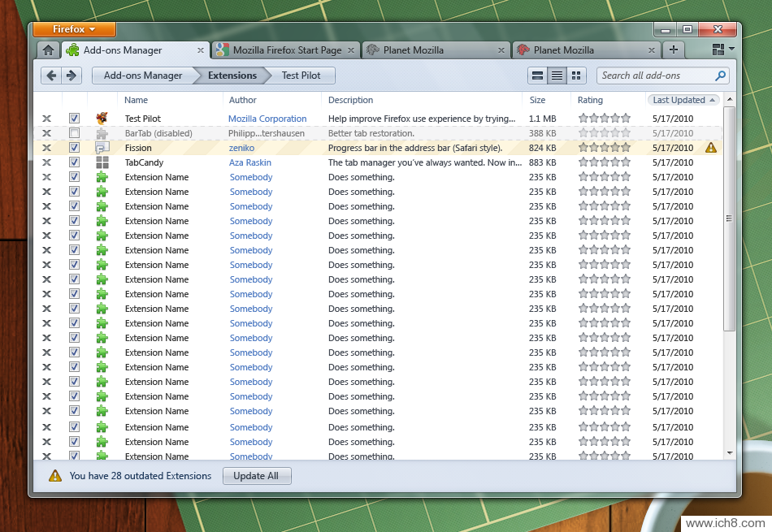Switch to the grid view icon
The height and width of the screenshot is (532, 772).
pos(576,76)
